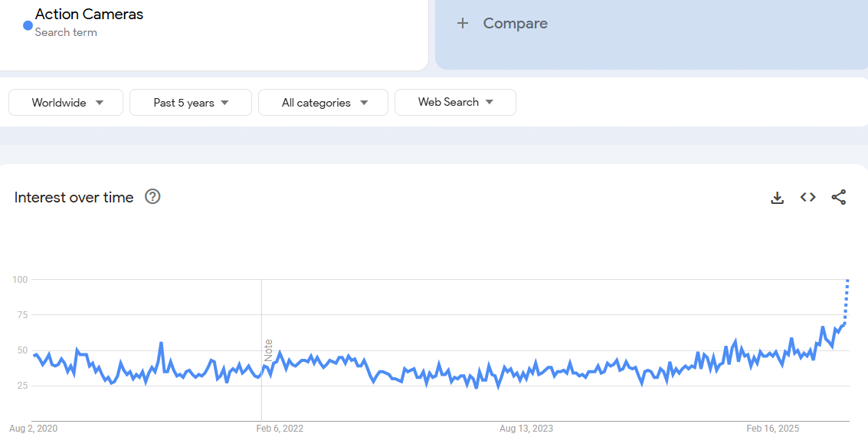Click the Feb 6, 2022 axis date label
Screen dimensions: 868x447
(x=280, y=429)
